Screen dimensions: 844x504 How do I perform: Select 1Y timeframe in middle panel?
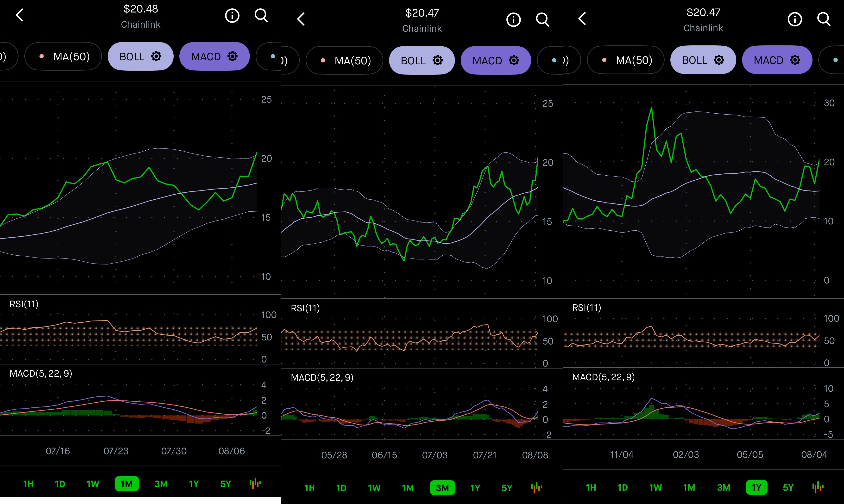475,488
